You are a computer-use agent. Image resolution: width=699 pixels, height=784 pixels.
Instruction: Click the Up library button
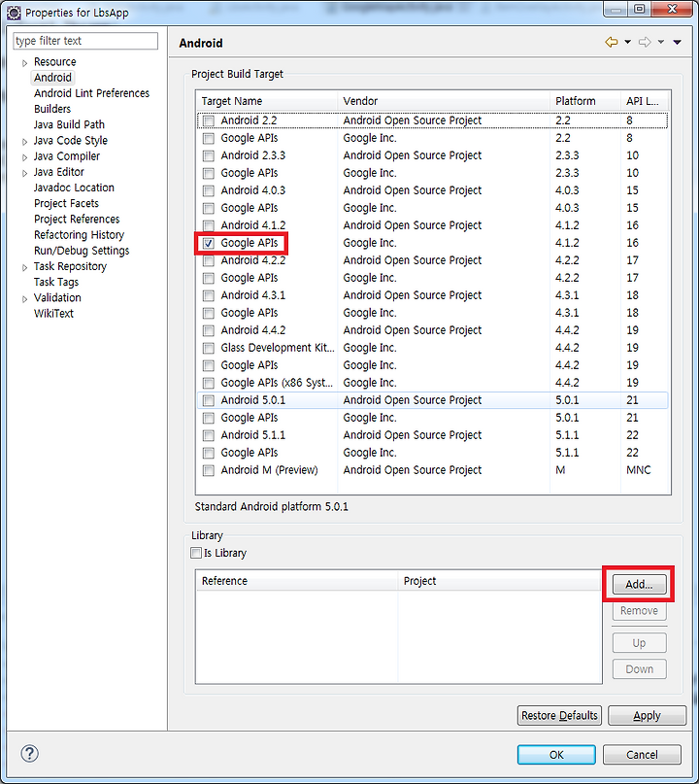[639, 643]
